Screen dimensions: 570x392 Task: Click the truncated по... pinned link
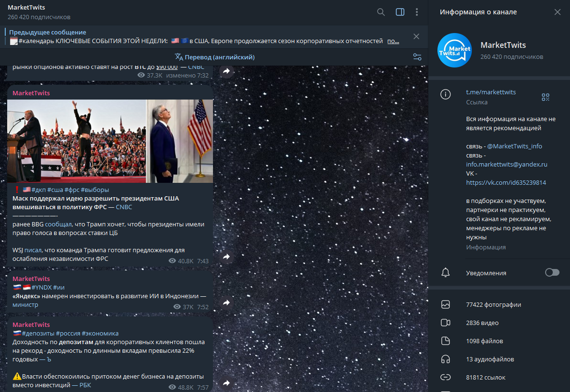pos(393,41)
